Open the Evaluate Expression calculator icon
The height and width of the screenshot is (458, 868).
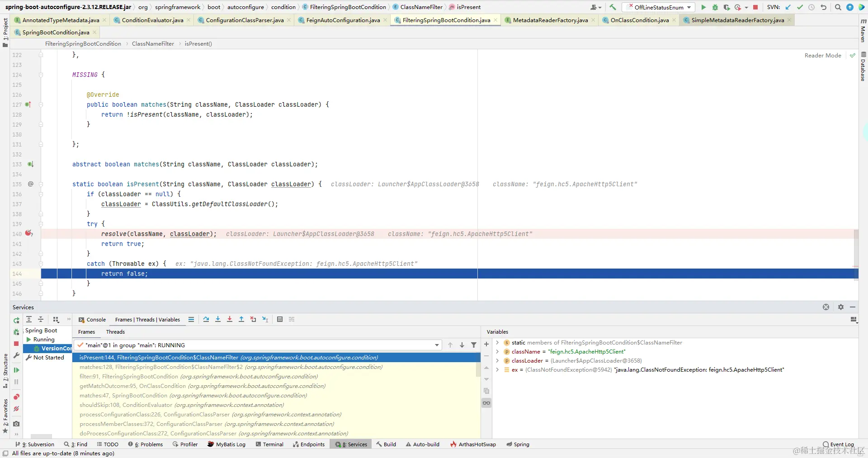click(280, 319)
